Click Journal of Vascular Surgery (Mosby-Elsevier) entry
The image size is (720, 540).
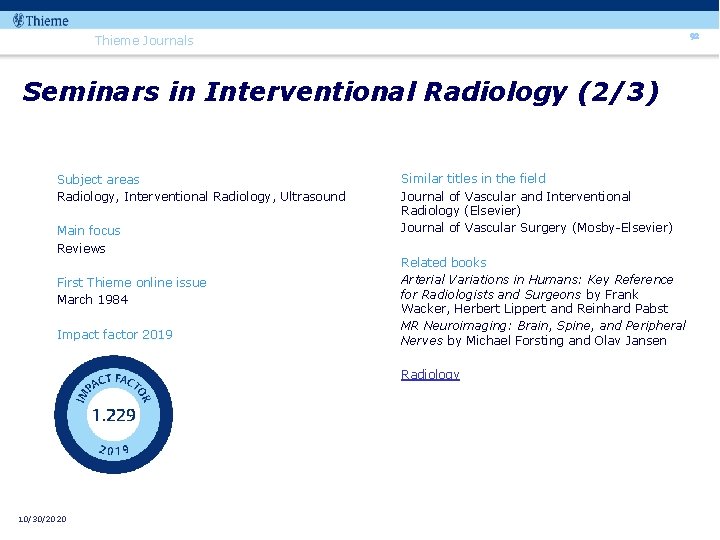click(537, 227)
